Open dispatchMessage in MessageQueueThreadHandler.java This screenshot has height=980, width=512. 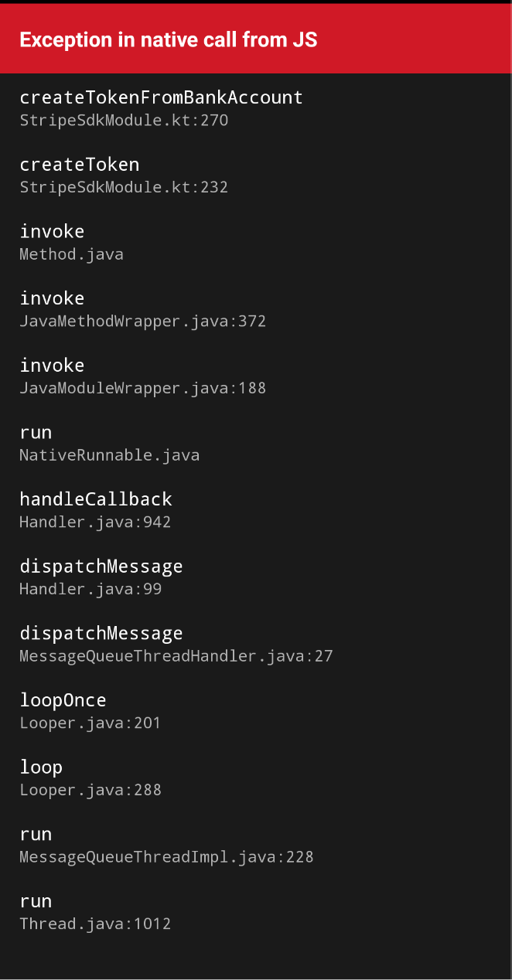pyautogui.click(x=101, y=633)
